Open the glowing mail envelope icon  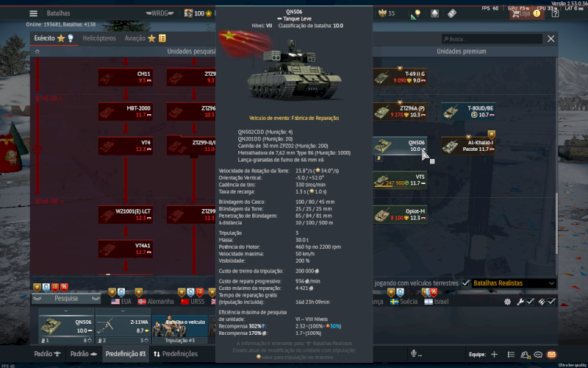coord(551,355)
